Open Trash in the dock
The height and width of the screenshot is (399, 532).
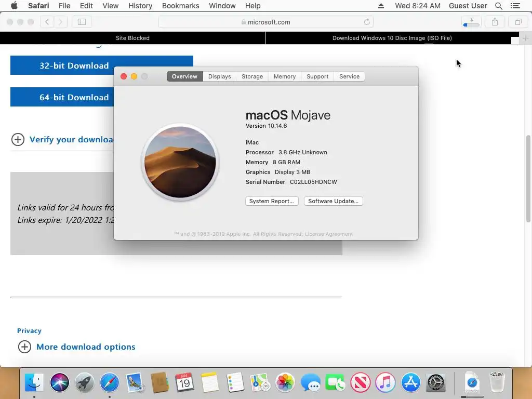(497, 382)
